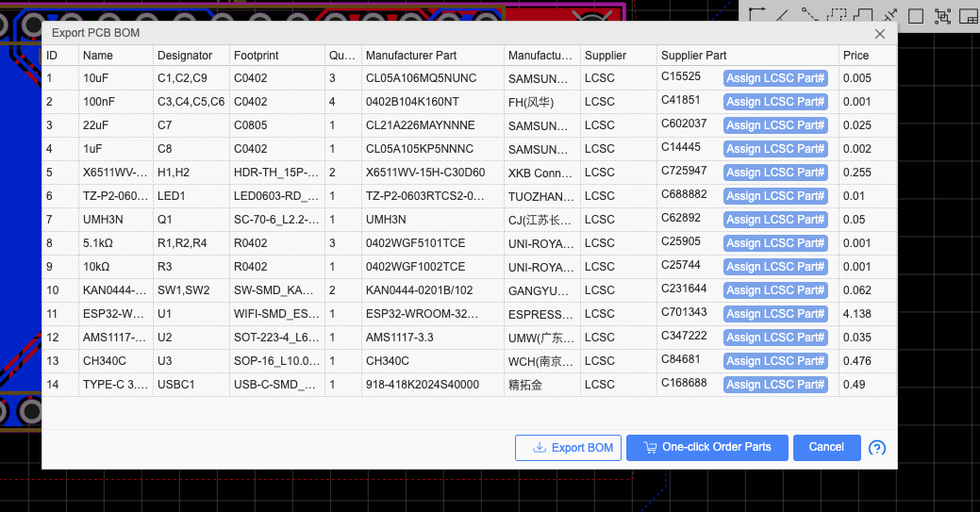Select the dashed outline region tool icon
Screen dimensions: 980x512
[x=837, y=15]
